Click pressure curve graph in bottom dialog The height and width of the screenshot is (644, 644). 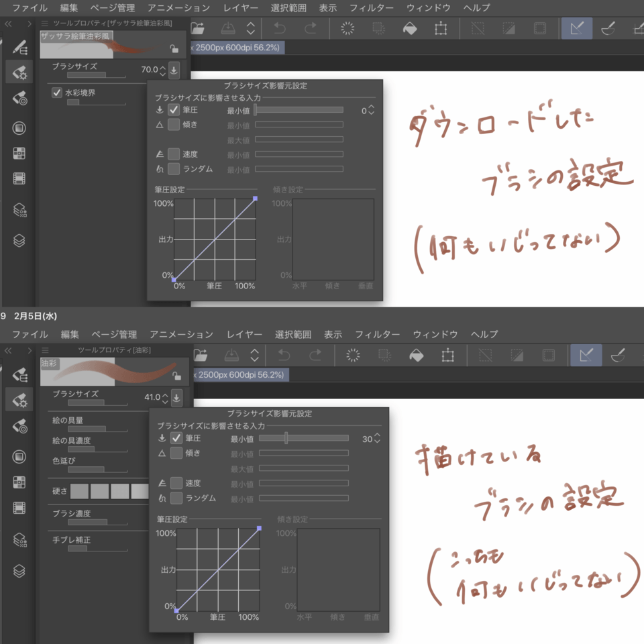[x=217, y=570]
